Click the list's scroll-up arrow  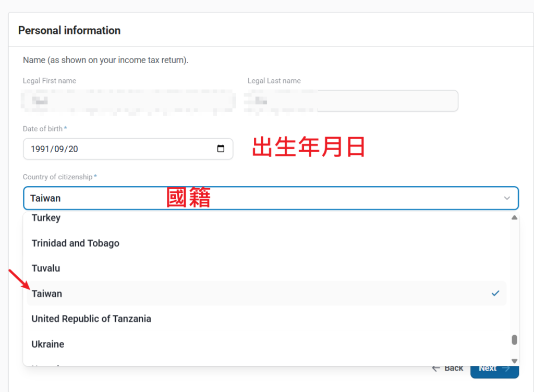point(514,217)
